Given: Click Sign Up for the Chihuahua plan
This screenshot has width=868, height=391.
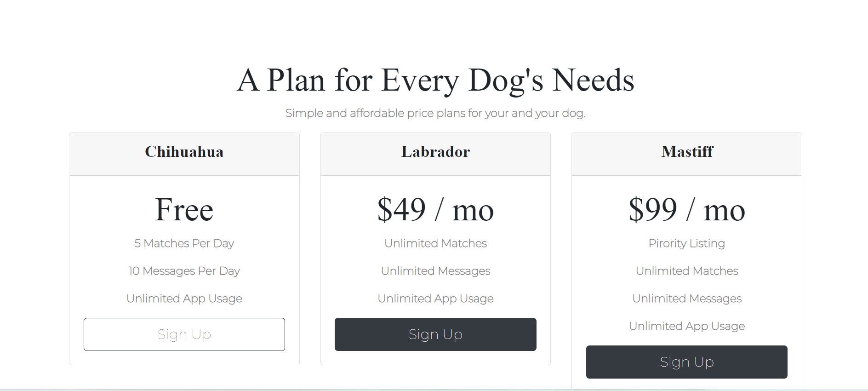Looking at the screenshot, I should (x=184, y=334).
